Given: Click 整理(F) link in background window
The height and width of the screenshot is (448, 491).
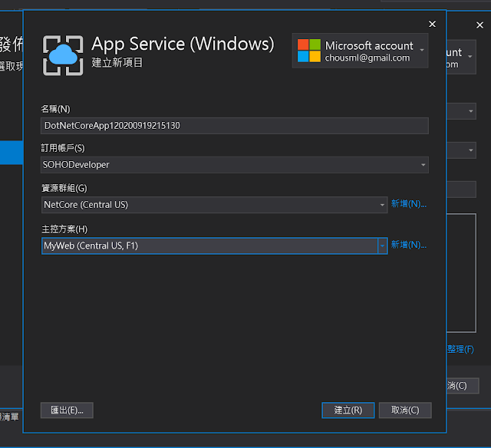Looking at the screenshot, I should coord(460,349).
